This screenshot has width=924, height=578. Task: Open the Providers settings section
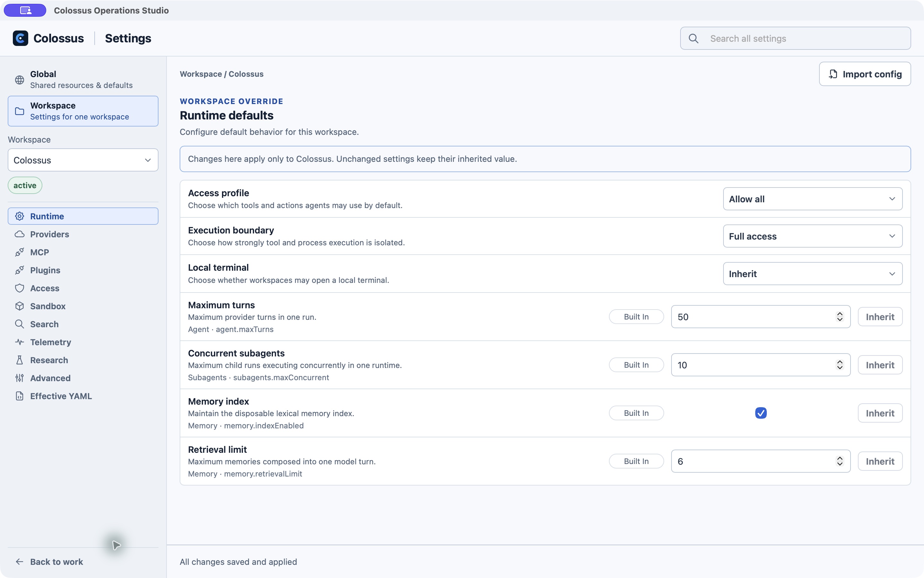point(83,234)
